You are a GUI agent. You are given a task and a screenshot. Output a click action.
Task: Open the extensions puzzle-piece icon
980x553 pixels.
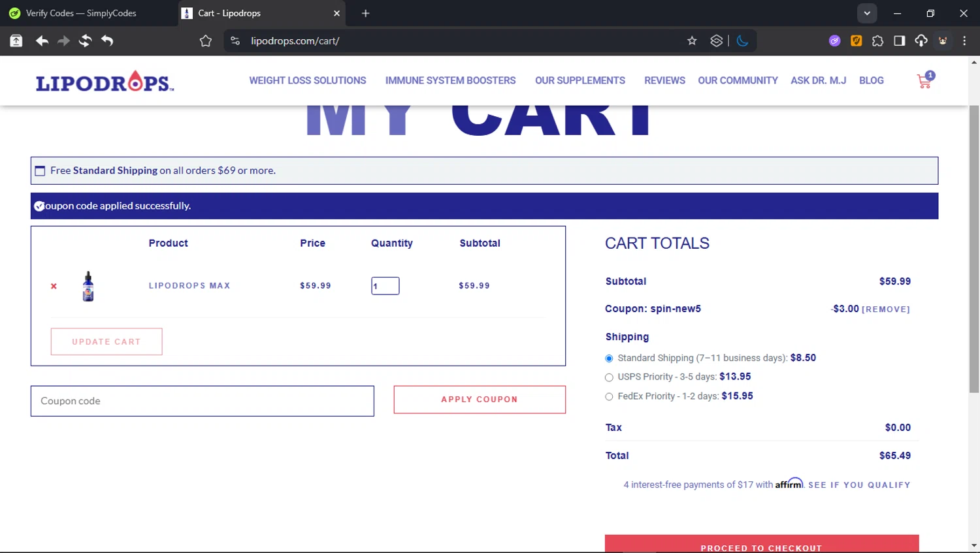[877, 40]
